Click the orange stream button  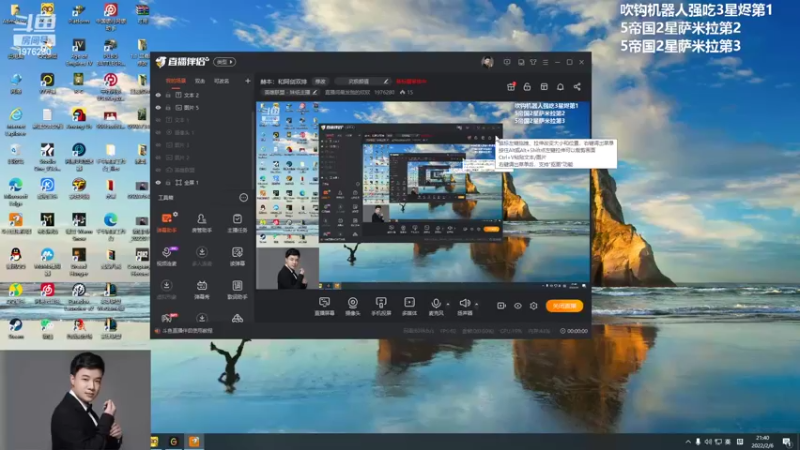pyautogui.click(x=564, y=306)
